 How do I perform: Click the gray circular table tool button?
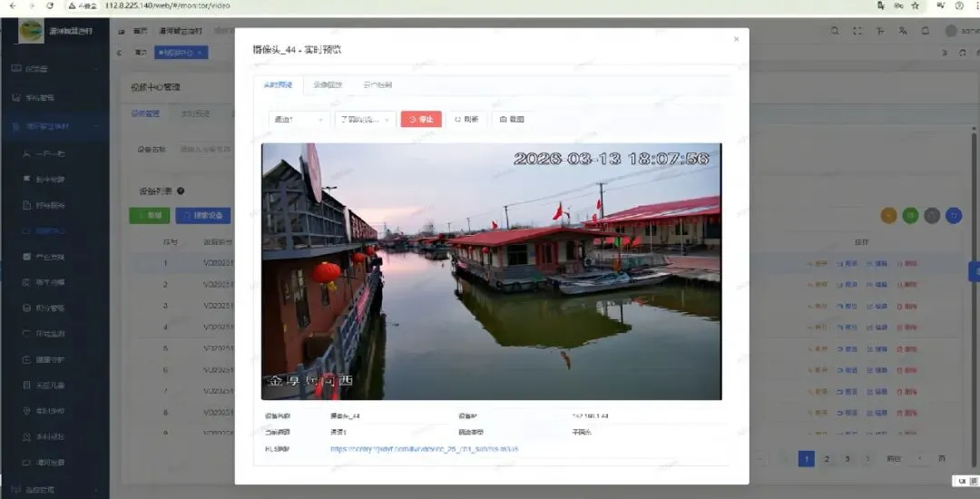pos(932,216)
